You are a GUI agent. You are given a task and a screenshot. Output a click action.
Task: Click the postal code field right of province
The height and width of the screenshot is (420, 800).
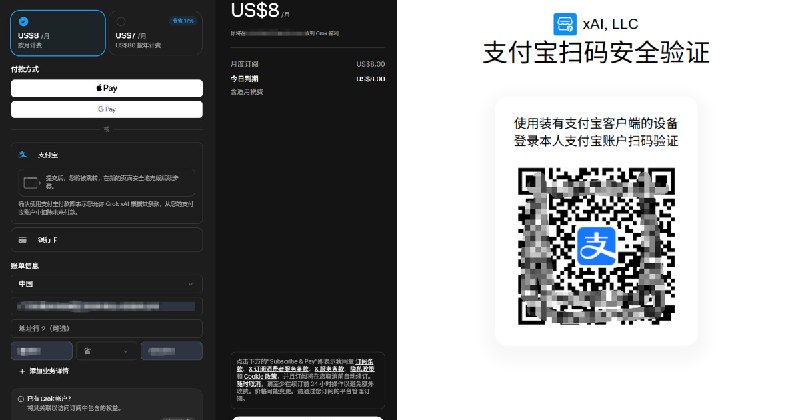[x=171, y=351]
